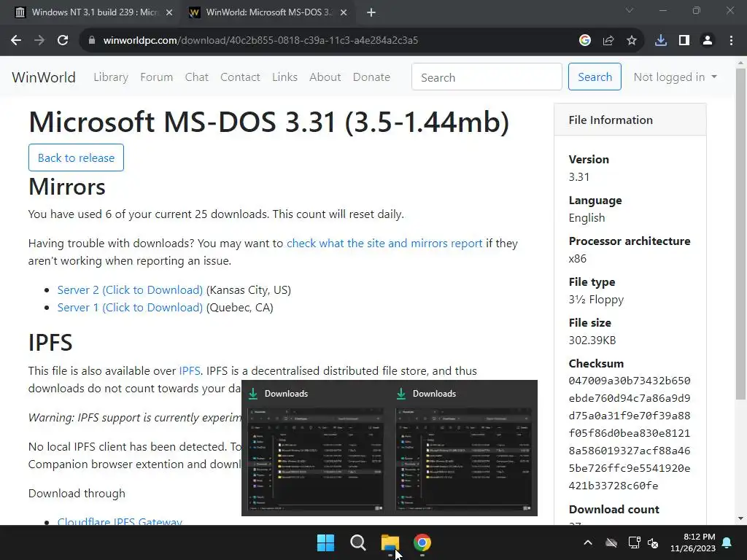Expand the Not logged in dropdown
This screenshot has height=560, width=747.
[x=675, y=77]
